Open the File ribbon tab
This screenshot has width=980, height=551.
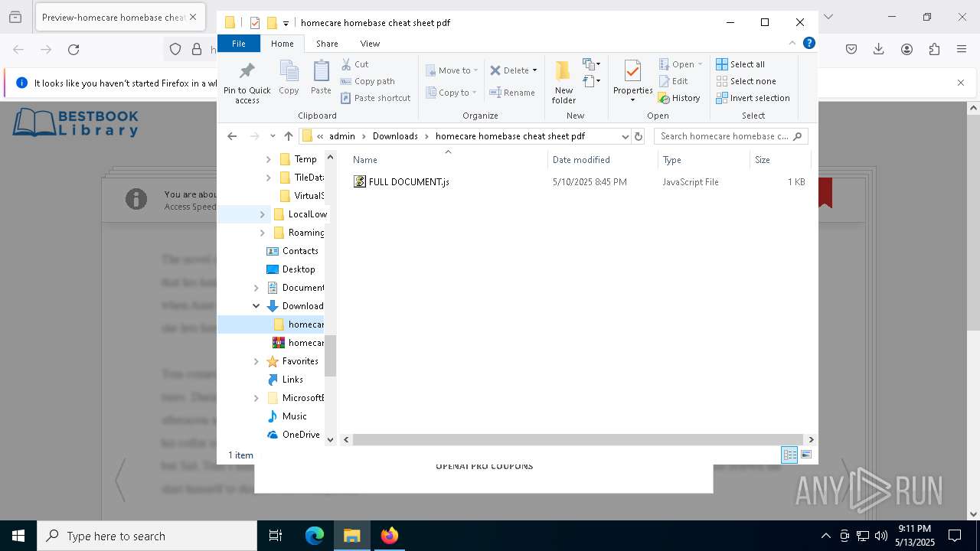pos(239,44)
